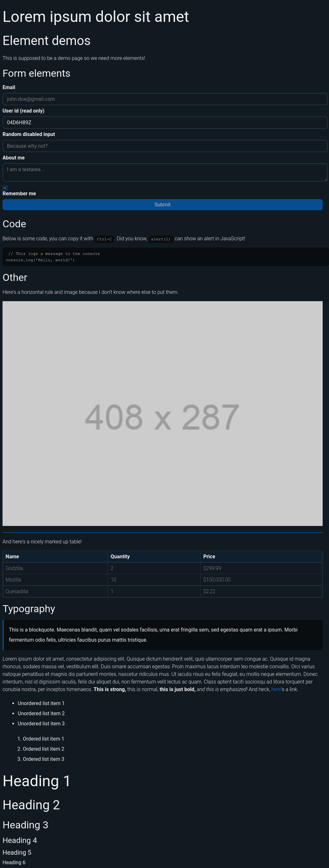This screenshot has width=329, height=868.
Task: Click the Name table column header
Action: coord(55,556)
